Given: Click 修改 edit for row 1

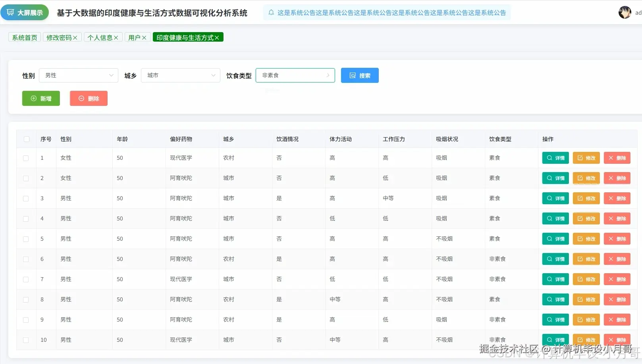Looking at the screenshot, I should [x=586, y=158].
